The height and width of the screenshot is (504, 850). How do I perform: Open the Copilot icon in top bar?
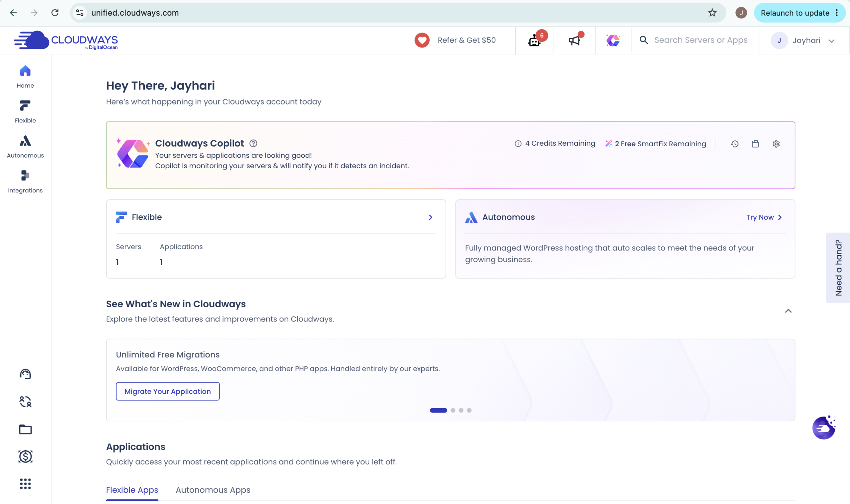click(x=613, y=40)
